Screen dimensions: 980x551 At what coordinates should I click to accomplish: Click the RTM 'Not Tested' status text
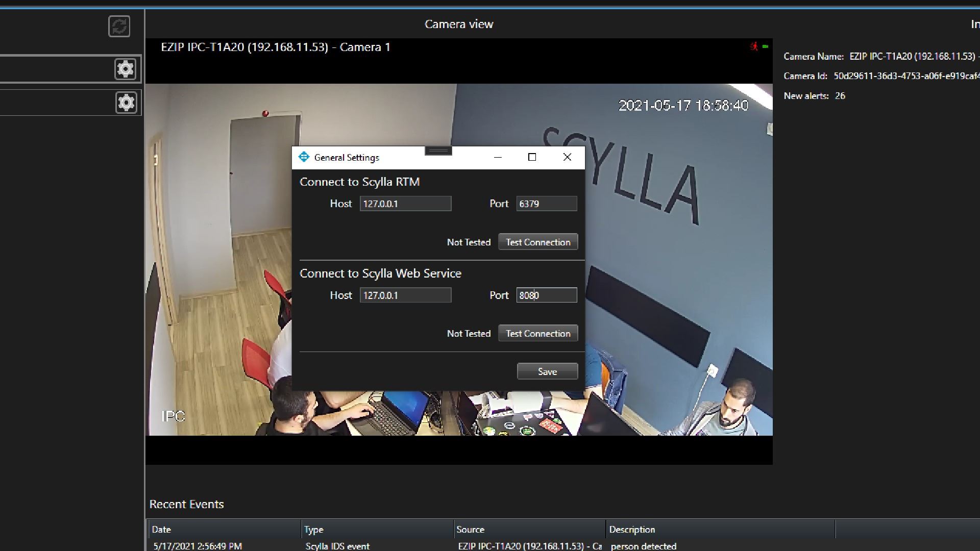click(469, 242)
